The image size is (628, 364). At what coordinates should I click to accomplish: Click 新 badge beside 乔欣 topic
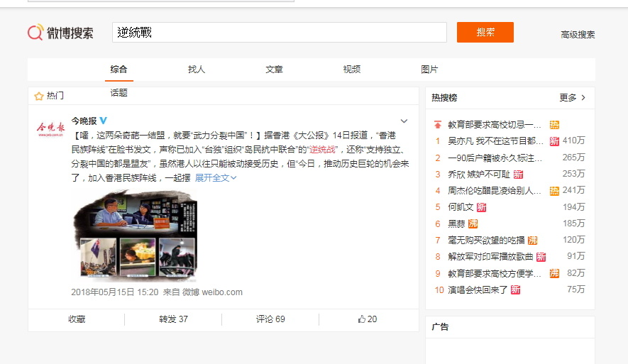pos(518,175)
